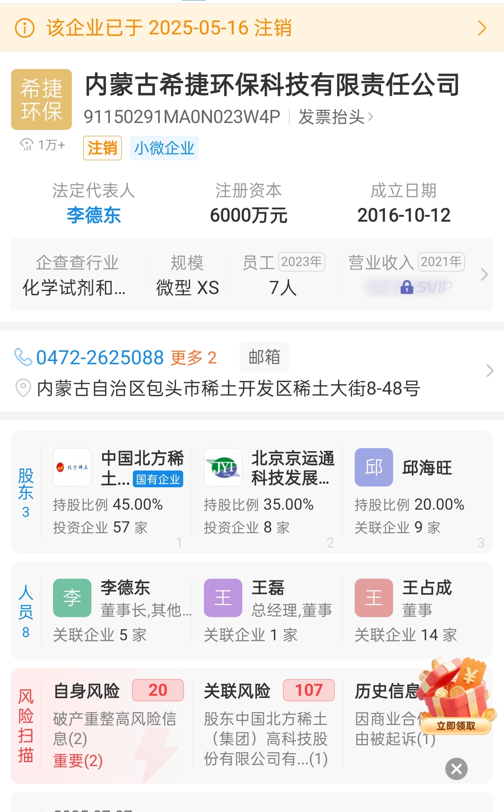This screenshot has height=812, width=504.
Task: Tap green 李 avatar icon
Action: pos(72,598)
